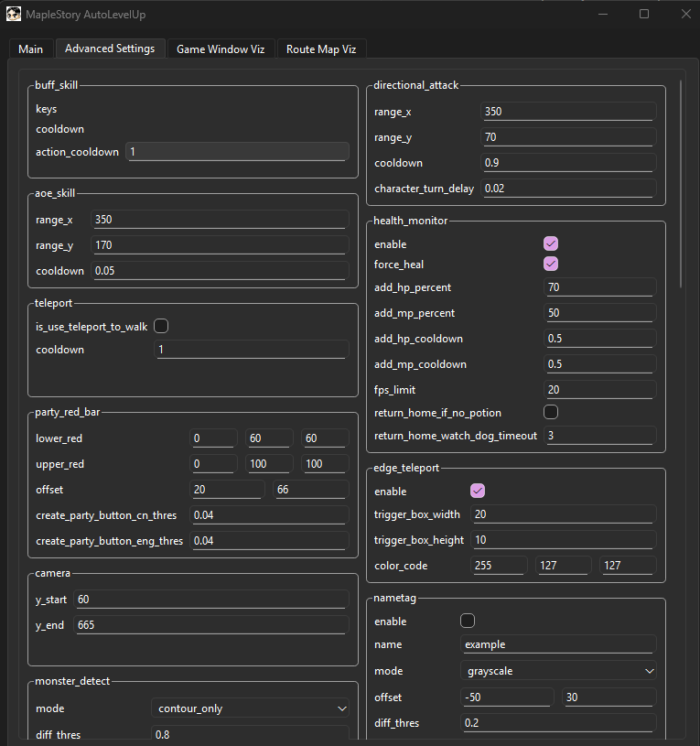Disable edge_teleport enable checkbox
Screen dimensions: 700x746
[477, 492]
